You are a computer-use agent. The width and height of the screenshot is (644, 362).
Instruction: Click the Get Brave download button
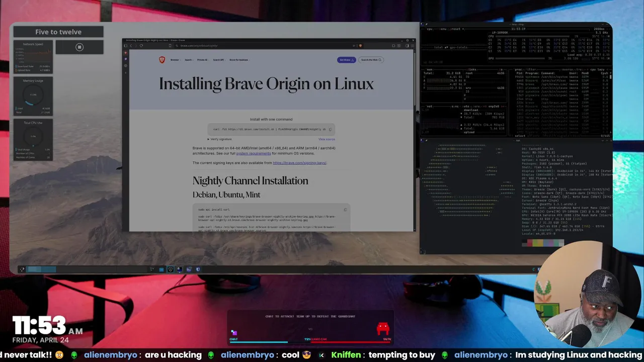click(347, 60)
